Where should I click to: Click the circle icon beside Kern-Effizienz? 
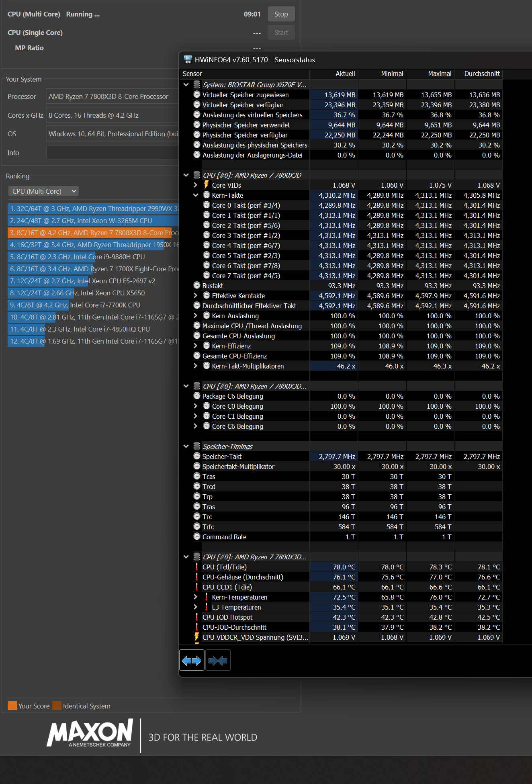click(x=207, y=346)
